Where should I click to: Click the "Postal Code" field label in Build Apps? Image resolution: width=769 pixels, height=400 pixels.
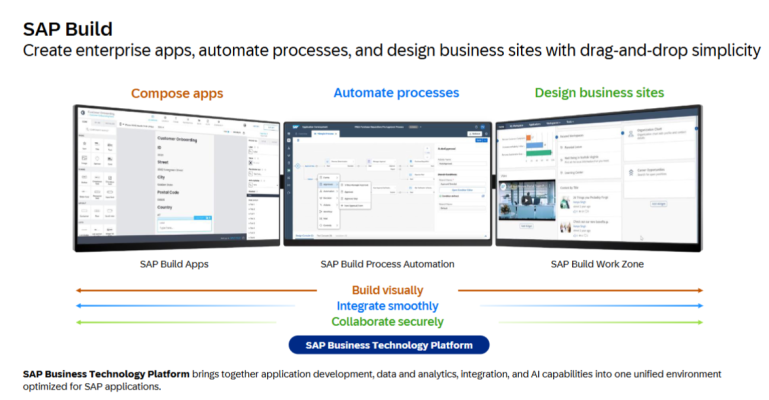point(168,192)
